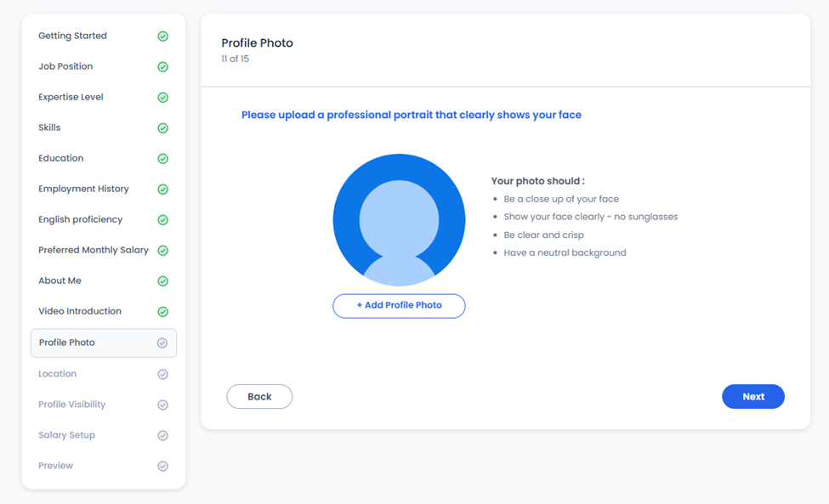The height and width of the screenshot is (504, 829).
Task: Select the highlighted Profile Photo step
Action: click(x=104, y=343)
